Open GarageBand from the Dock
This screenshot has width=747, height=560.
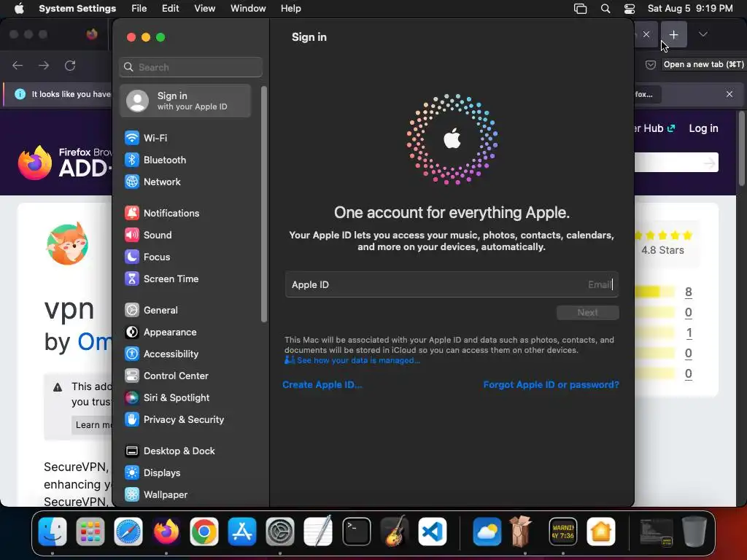click(x=395, y=531)
